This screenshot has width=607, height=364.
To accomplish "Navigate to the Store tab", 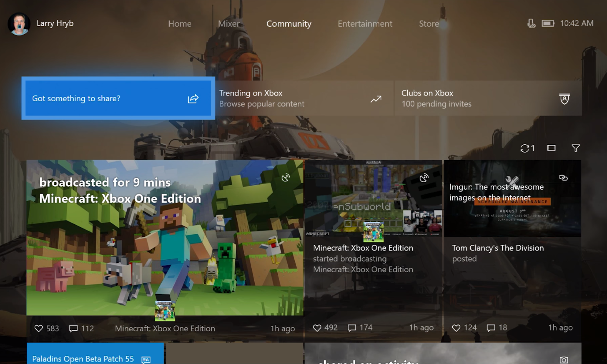I will point(429,24).
